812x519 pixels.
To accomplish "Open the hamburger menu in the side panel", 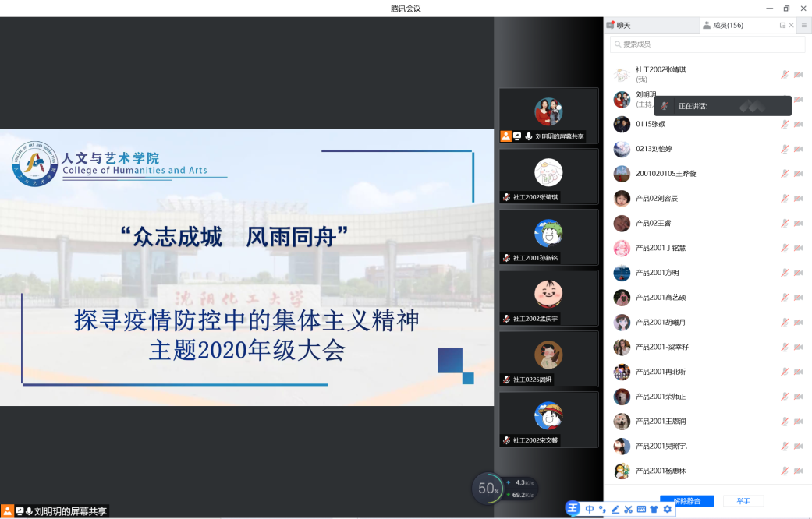I will (x=803, y=26).
